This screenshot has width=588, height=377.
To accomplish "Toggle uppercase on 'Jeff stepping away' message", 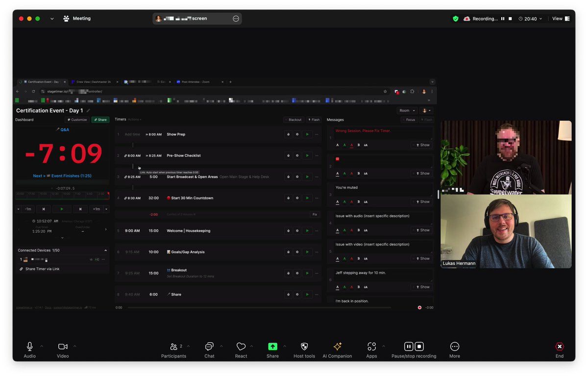I will tap(366, 287).
